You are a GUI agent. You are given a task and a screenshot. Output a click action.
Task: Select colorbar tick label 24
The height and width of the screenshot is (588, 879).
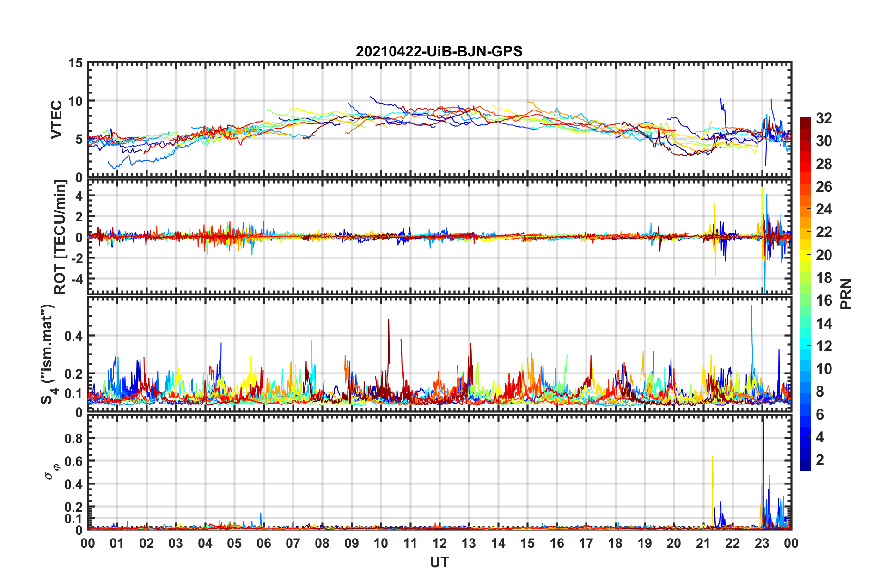[824, 209]
